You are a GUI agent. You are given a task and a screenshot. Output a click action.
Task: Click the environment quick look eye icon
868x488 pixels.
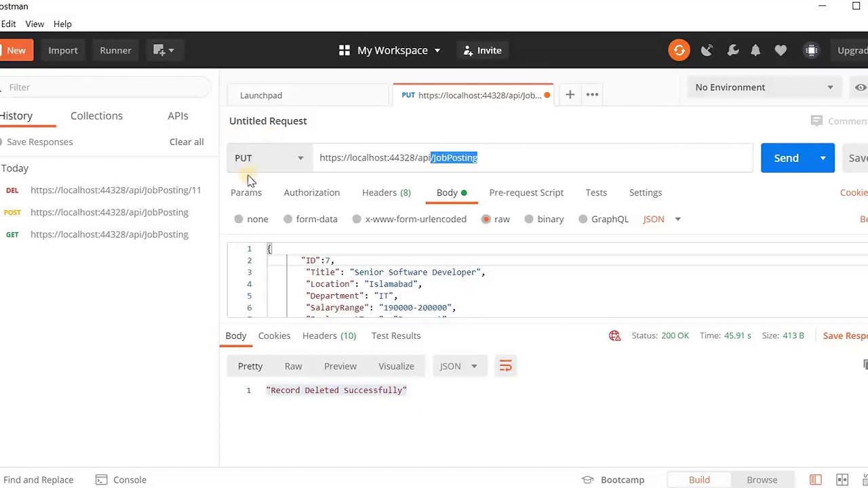[861, 87]
